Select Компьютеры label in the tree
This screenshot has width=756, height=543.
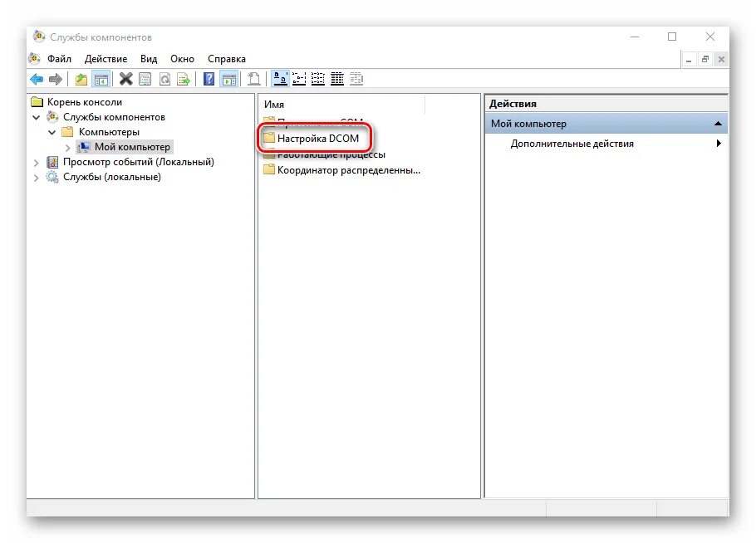point(109,132)
